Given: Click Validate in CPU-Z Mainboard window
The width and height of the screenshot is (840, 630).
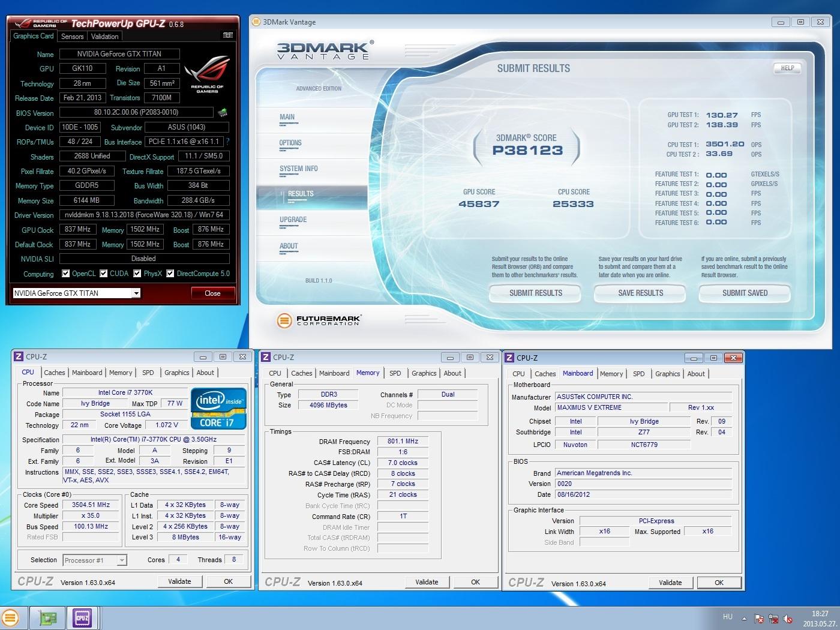Looking at the screenshot, I should [x=670, y=583].
